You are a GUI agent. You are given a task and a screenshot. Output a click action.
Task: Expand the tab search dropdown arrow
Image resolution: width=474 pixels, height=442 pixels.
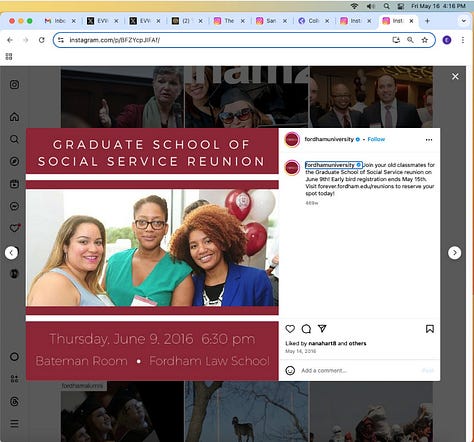464,21
